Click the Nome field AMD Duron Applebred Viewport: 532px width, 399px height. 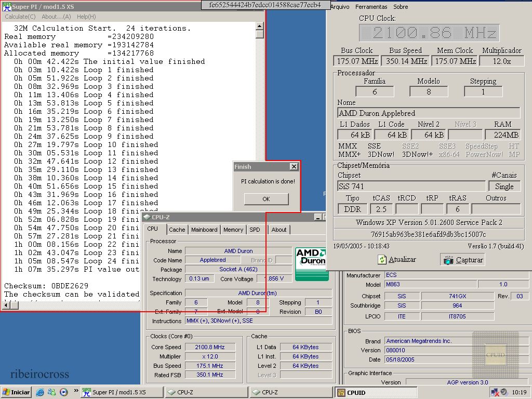(429, 113)
